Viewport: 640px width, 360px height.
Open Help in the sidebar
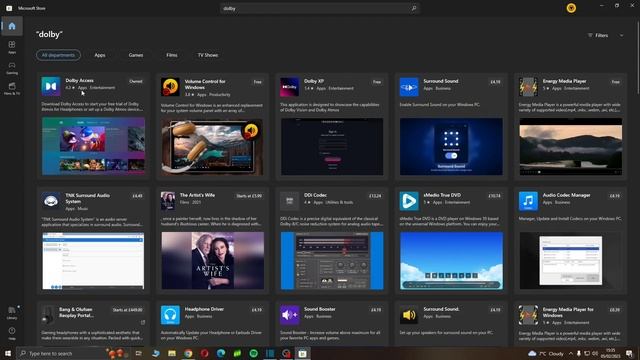click(x=12, y=333)
